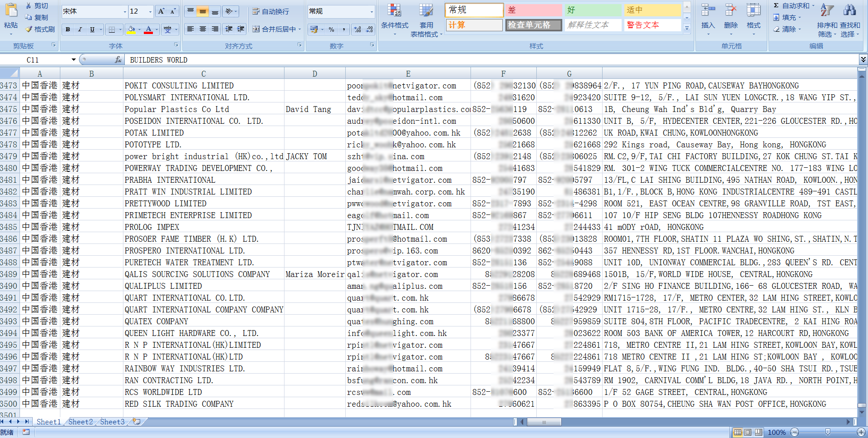The image size is (868, 438).
Task: Expand the Name Box dropdown arrow
Action: click(74, 60)
